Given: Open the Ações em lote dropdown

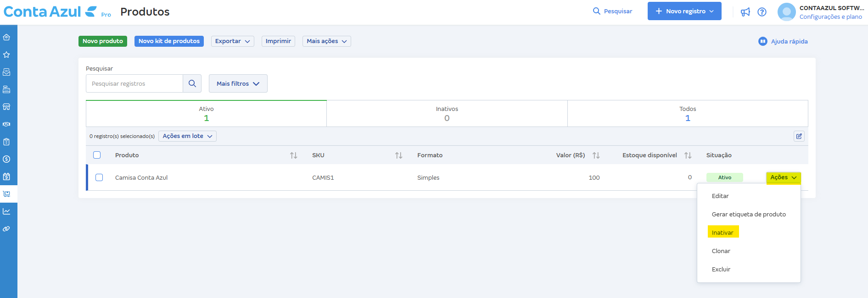Looking at the screenshot, I should 187,136.
